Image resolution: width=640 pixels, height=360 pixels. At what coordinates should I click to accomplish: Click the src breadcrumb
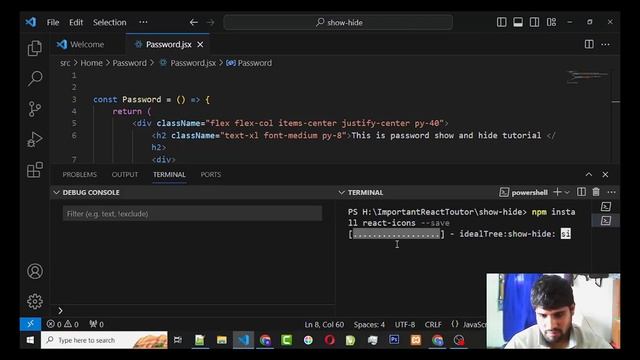[65, 63]
